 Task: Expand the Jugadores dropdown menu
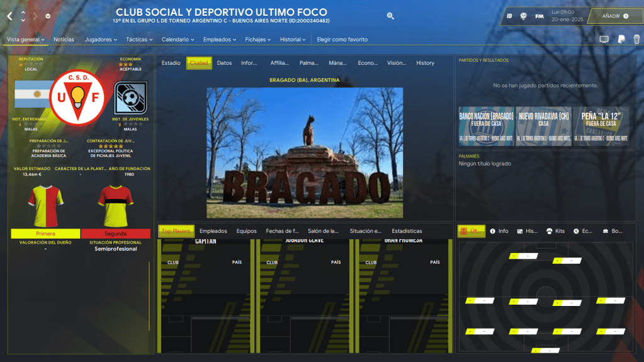pos(101,40)
